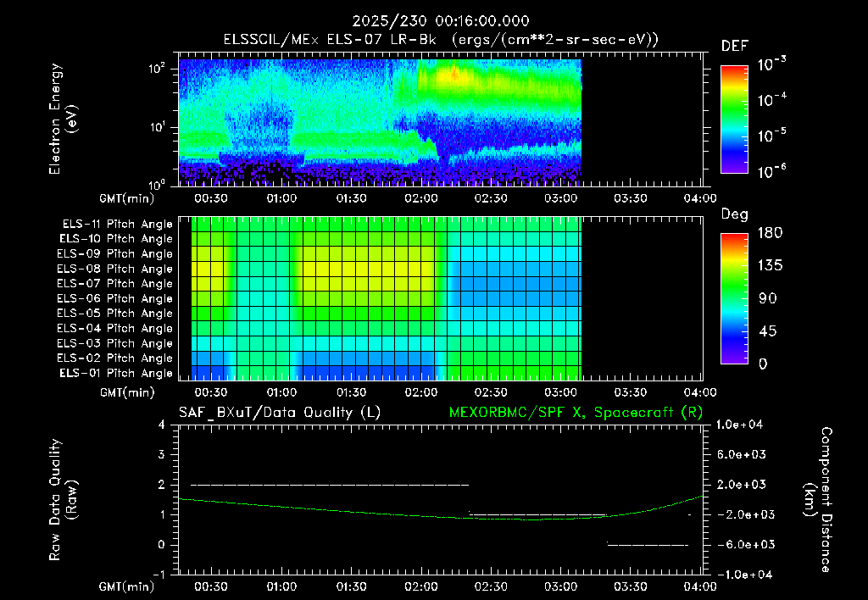Click the Raw Data Quality (Raw) axis label
The image size is (868, 600).
tap(63, 500)
